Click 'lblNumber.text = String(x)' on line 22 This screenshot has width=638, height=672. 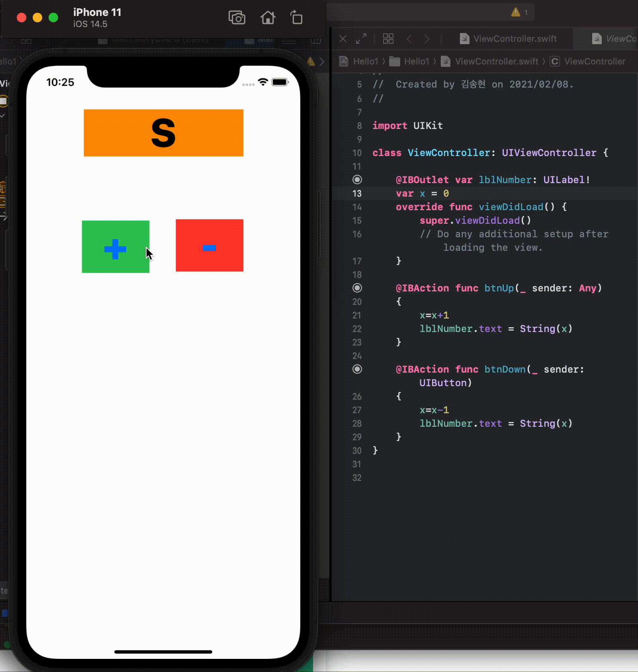pos(496,329)
